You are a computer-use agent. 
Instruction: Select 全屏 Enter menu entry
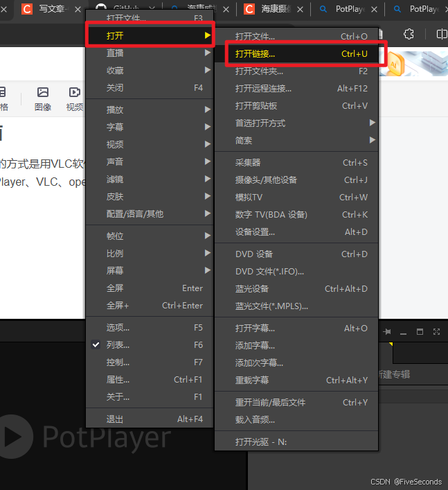coord(150,288)
